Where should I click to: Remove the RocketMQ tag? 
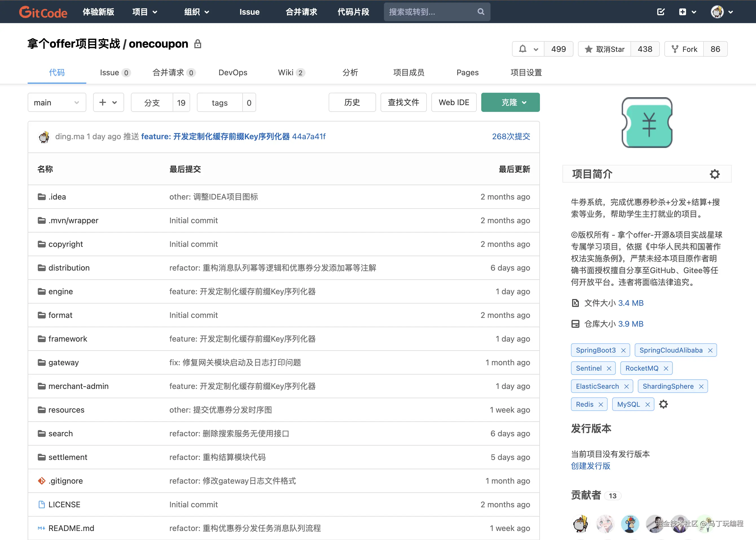[666, 368]
